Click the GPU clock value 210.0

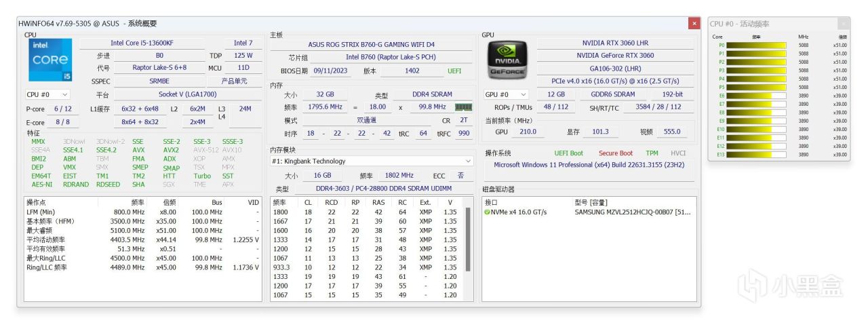click(528, 132)
